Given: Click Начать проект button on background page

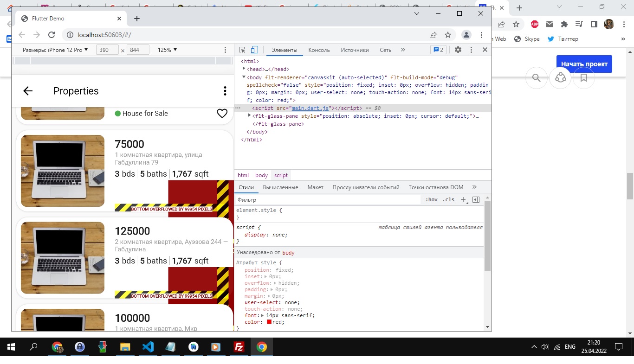Looking at the screenshot, I should pos(584,64).
